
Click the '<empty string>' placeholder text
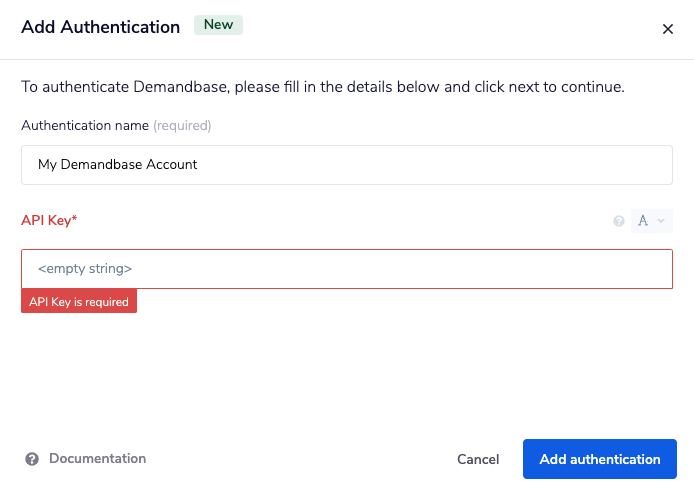pos(85,269)
